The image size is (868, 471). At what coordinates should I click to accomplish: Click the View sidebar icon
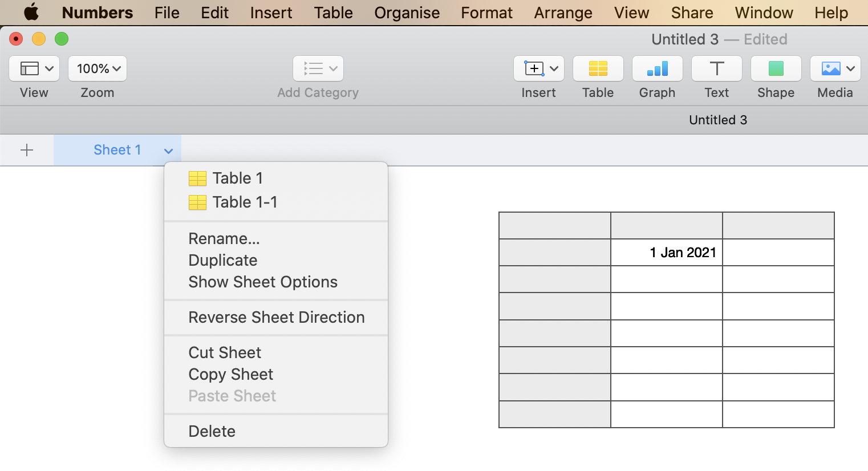click(34, 69)
